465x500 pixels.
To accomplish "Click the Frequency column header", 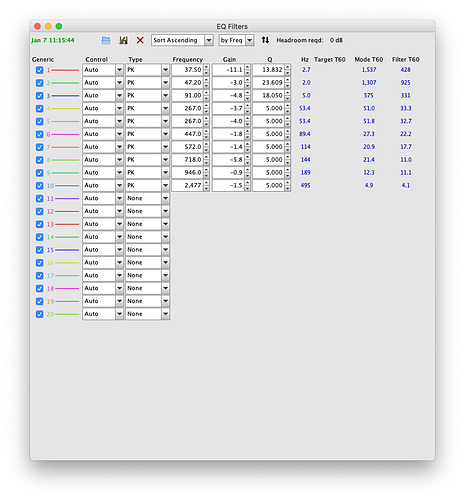I will tap(188, 60).
